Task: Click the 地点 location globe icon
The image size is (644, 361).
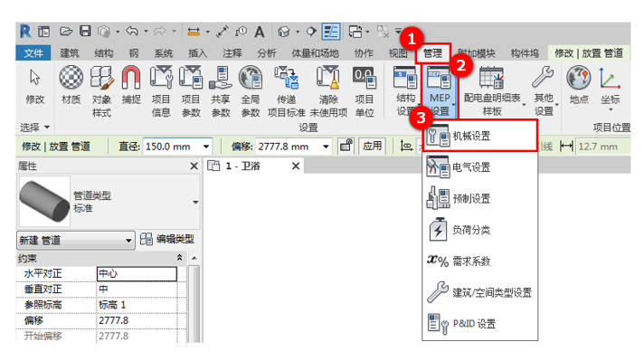Action: click(x=579, y=85)
